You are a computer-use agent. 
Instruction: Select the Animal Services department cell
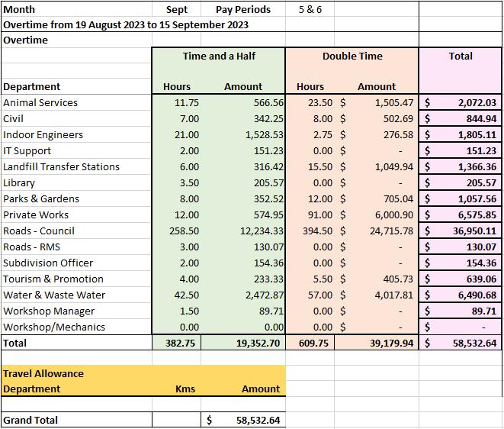point(76,102)
